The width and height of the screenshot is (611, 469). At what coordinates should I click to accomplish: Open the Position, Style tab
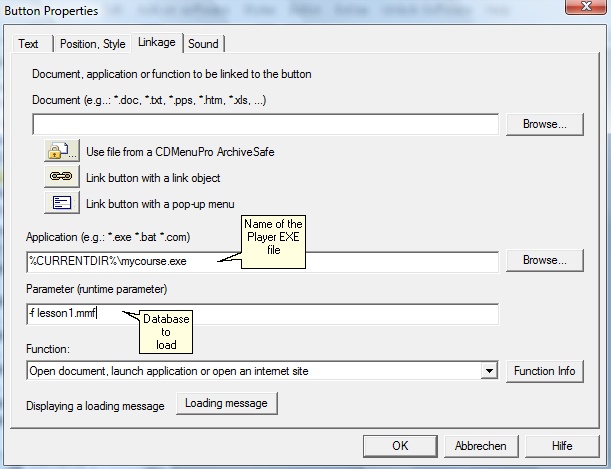pyautogui.click(x=92, y=44)
